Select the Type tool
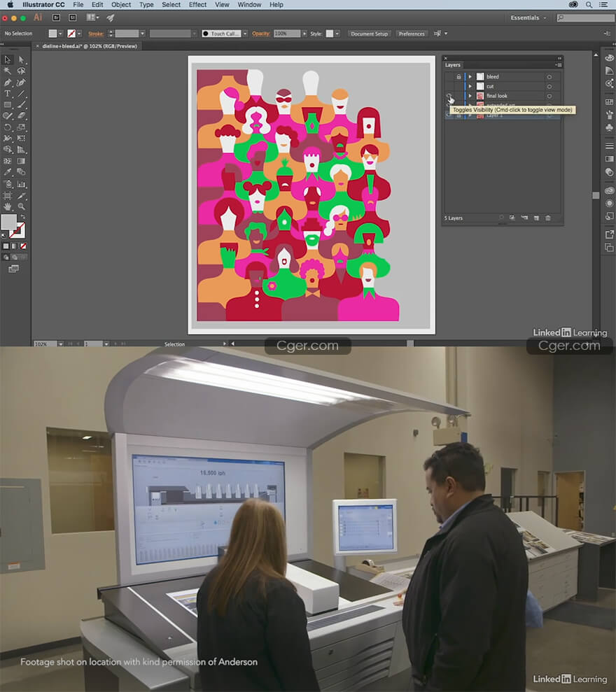Screen dimensions: 616x692 (8, 94)
